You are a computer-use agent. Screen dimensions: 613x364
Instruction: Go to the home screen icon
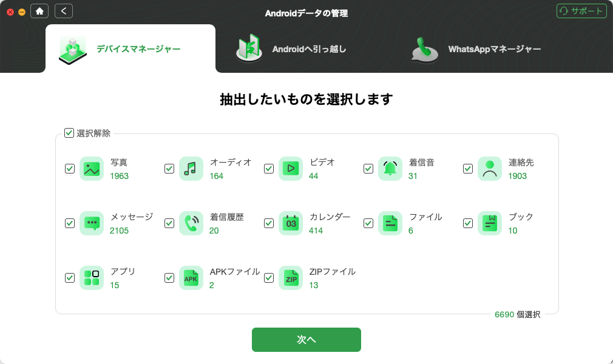click(x=40, y=11)
